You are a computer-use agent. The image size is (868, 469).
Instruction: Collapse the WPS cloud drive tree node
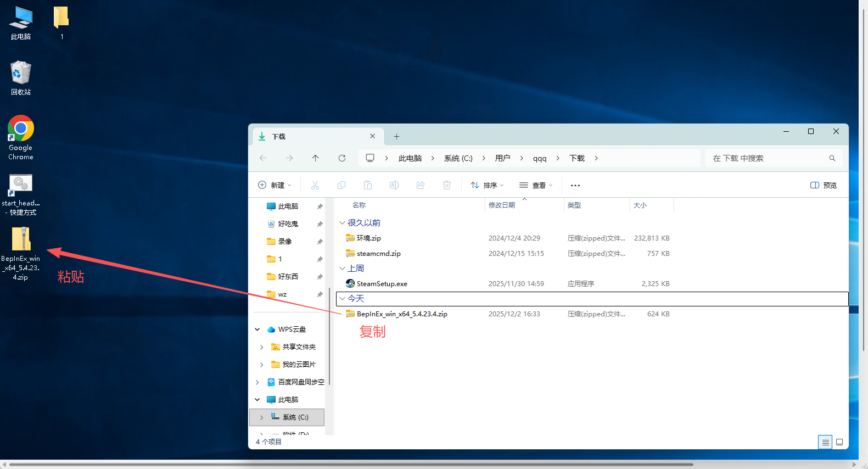click(257, 330)
